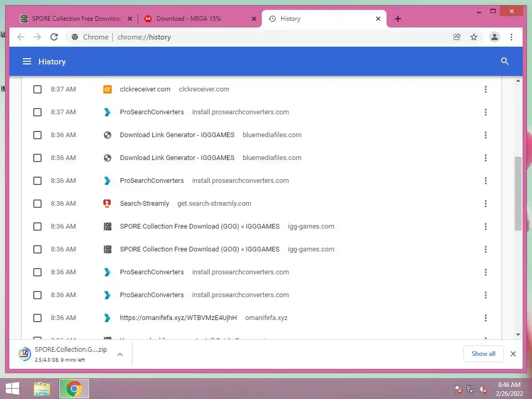Open the History hamburger menu
This screenshot has height=399, width=532.
(x=27, y=61)
